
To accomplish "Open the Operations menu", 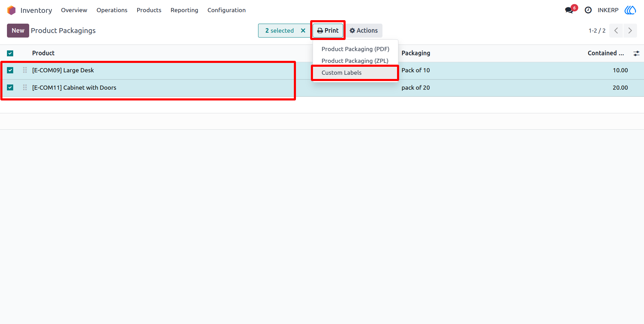I will point(112,10).
